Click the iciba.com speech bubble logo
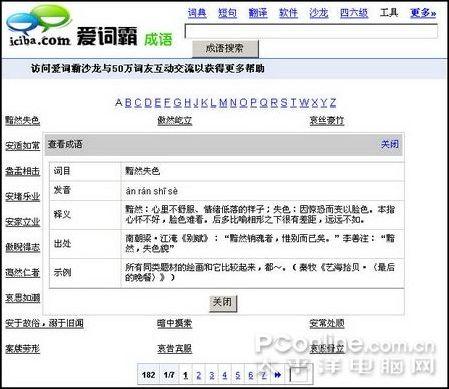This screenshot has width=449, height=389. pos(39,26)
